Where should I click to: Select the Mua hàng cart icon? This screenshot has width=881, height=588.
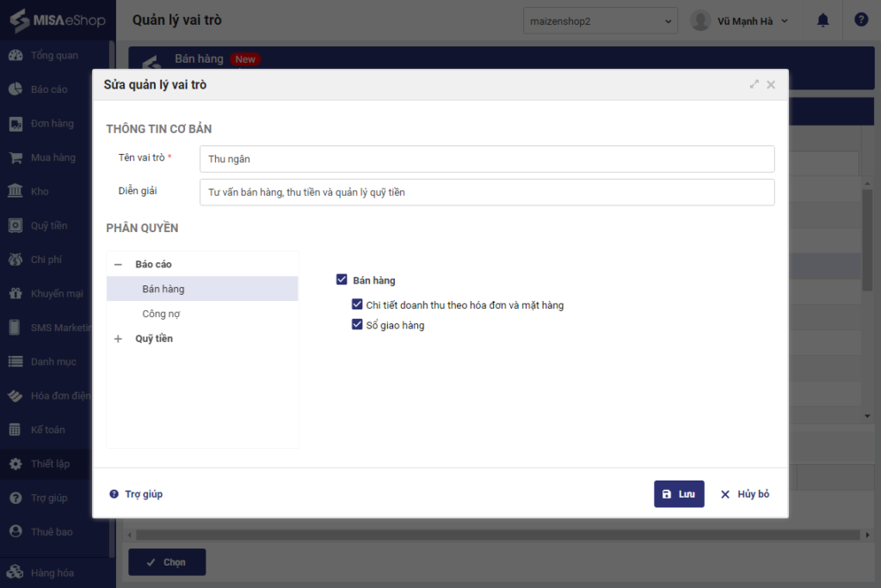tap(15, 158)
